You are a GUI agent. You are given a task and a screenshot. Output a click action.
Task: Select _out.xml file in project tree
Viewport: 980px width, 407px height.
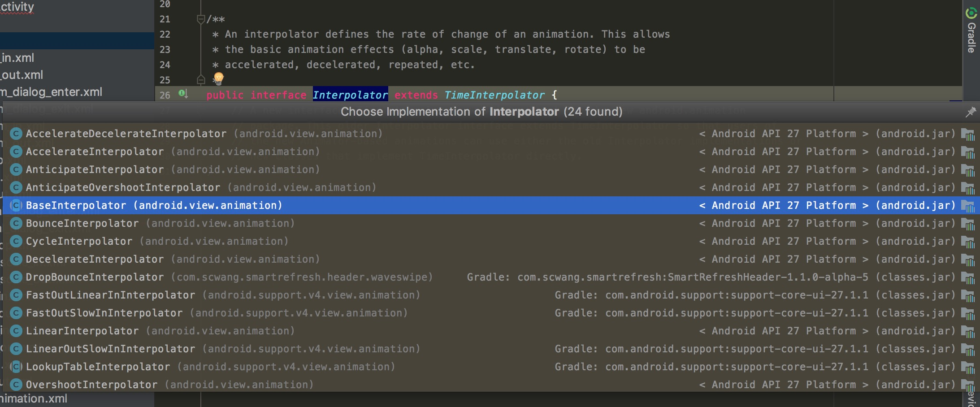click(22, 75)
